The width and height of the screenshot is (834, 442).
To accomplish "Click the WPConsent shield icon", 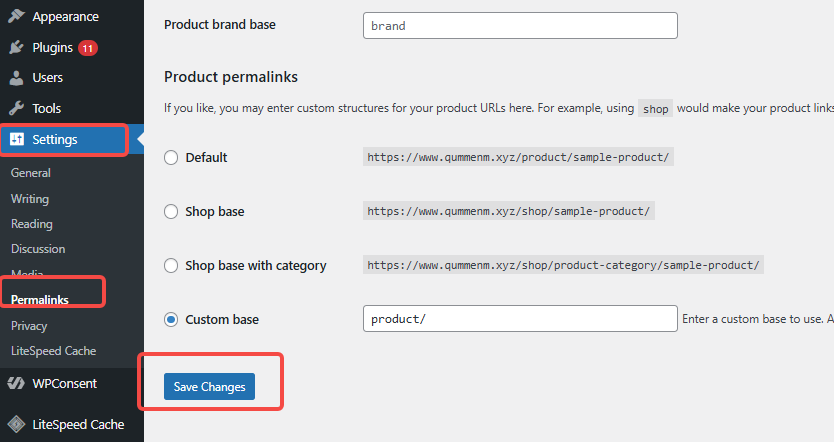I will (x=16, y=383).
